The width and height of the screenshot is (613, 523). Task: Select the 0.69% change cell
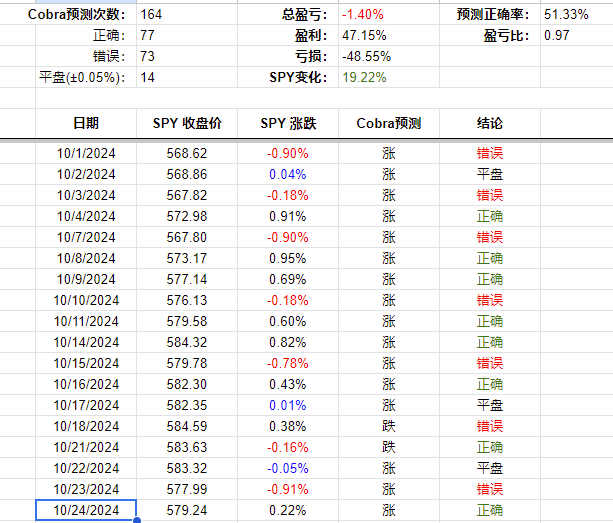click(288, 279)
